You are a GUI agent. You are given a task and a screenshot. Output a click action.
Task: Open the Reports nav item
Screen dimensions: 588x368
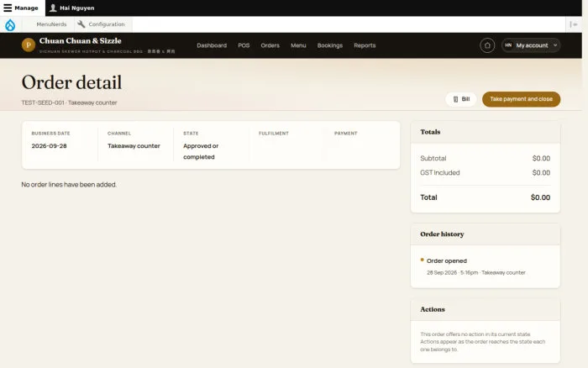click(x=365, y=45)
